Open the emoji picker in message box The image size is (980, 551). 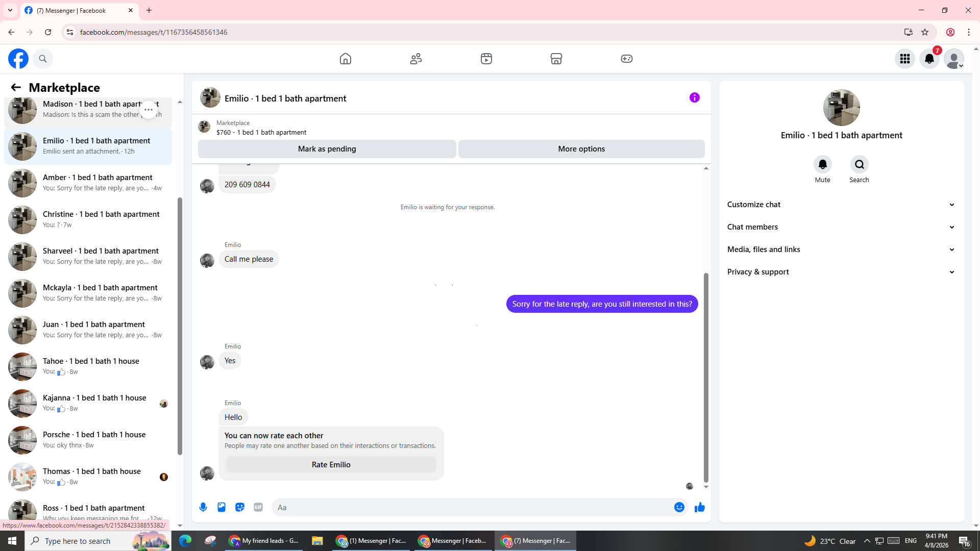pos(679,507)
